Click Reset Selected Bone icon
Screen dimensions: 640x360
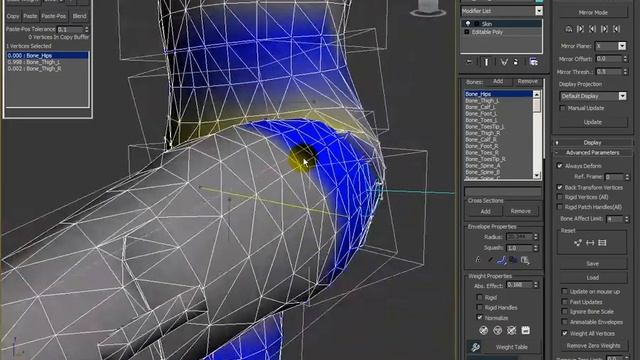tap(590, 243)
